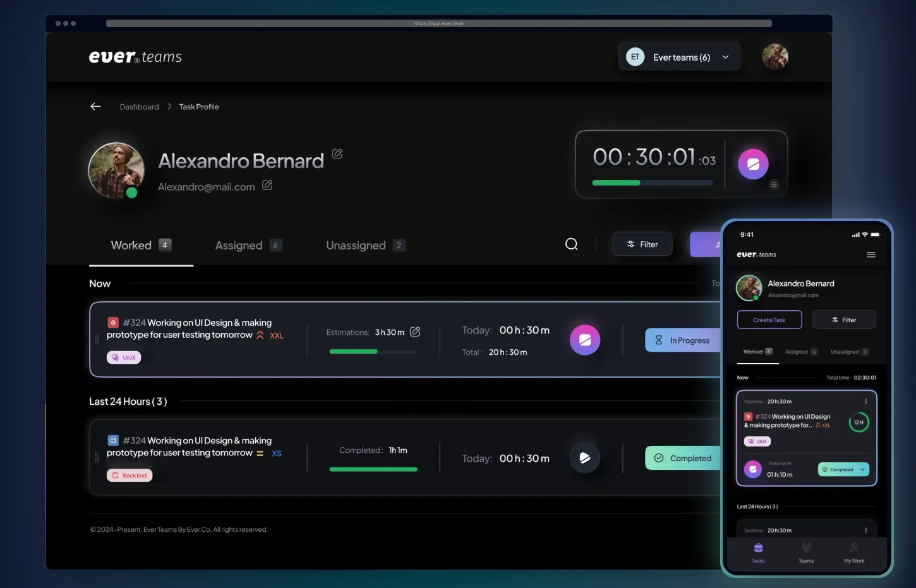
Task: Open the timer menu icon below stop button
Action: coord(774,184)
